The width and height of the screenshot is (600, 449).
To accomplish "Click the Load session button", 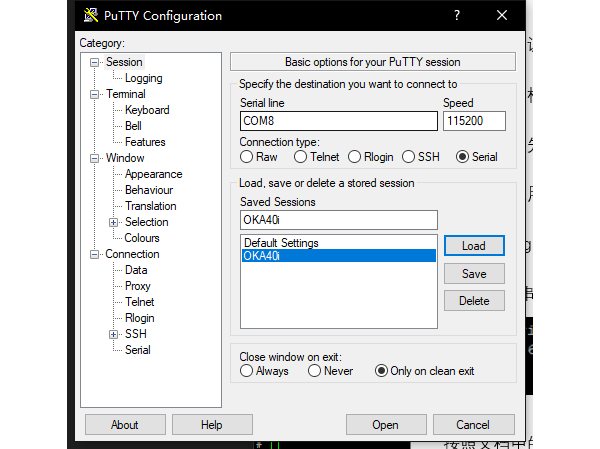I will click(x=473, y=246).
